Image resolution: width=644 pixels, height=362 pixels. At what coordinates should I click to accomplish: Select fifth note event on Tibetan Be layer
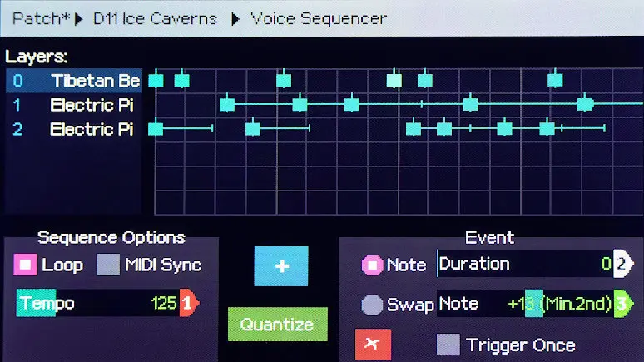(x=425, y=80)
